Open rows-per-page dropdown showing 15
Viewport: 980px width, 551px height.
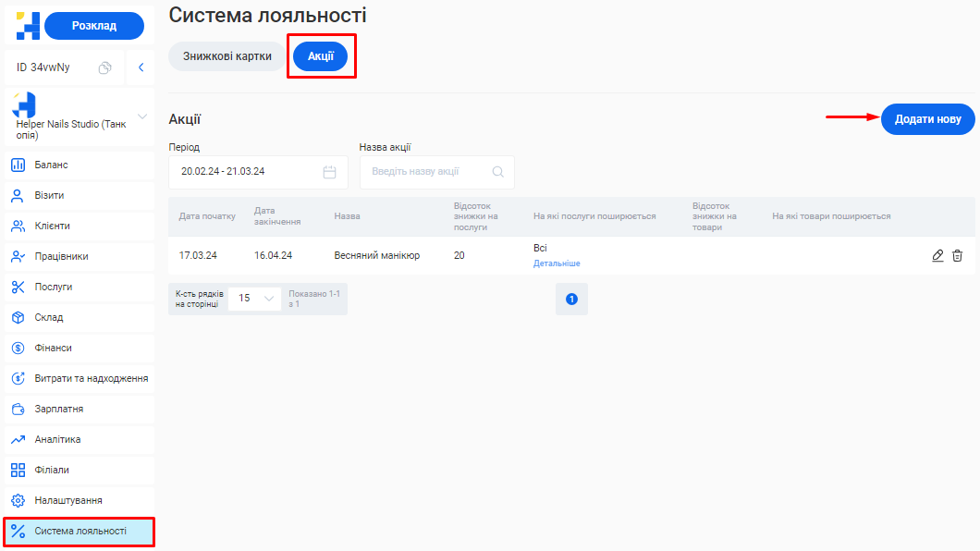click(x=255, y=299)
